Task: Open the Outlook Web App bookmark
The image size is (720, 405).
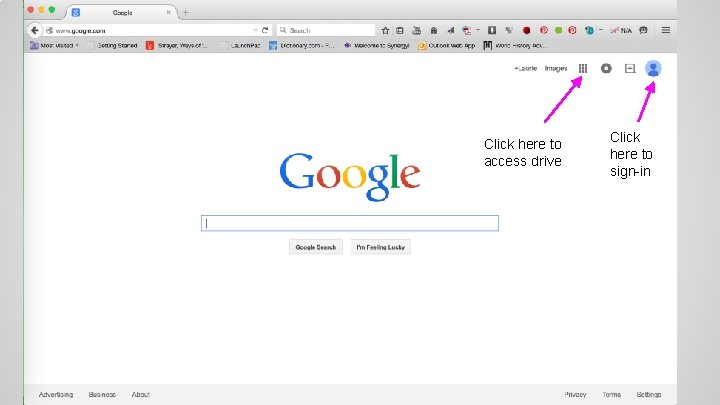Action: pyautogui.click(x=447, y=45)
